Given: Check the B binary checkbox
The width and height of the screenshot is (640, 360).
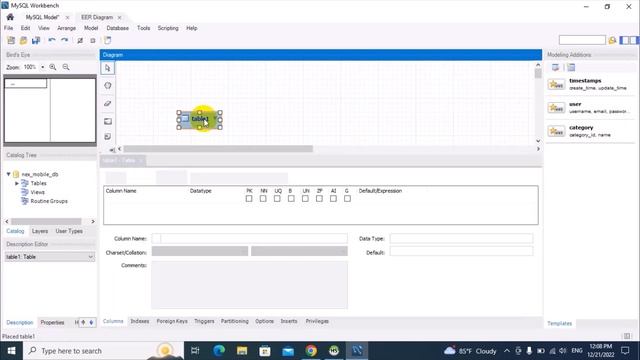Looking at the screenshot, I should [291, 199].
